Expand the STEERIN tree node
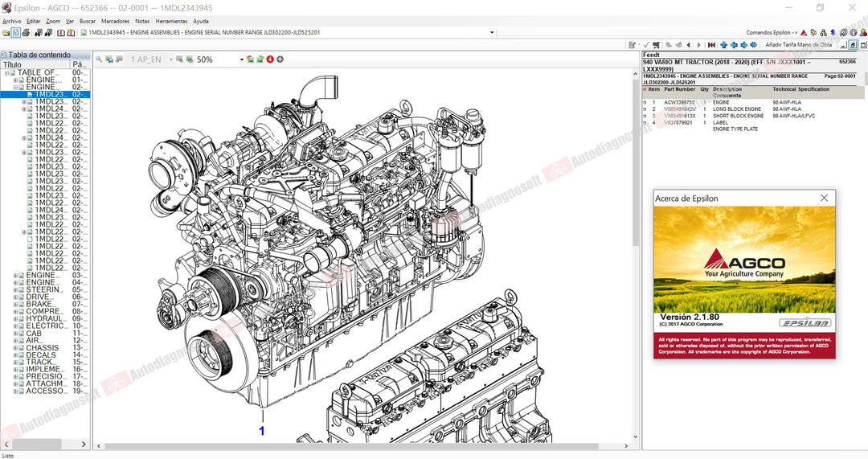 [x=15, y=289]
